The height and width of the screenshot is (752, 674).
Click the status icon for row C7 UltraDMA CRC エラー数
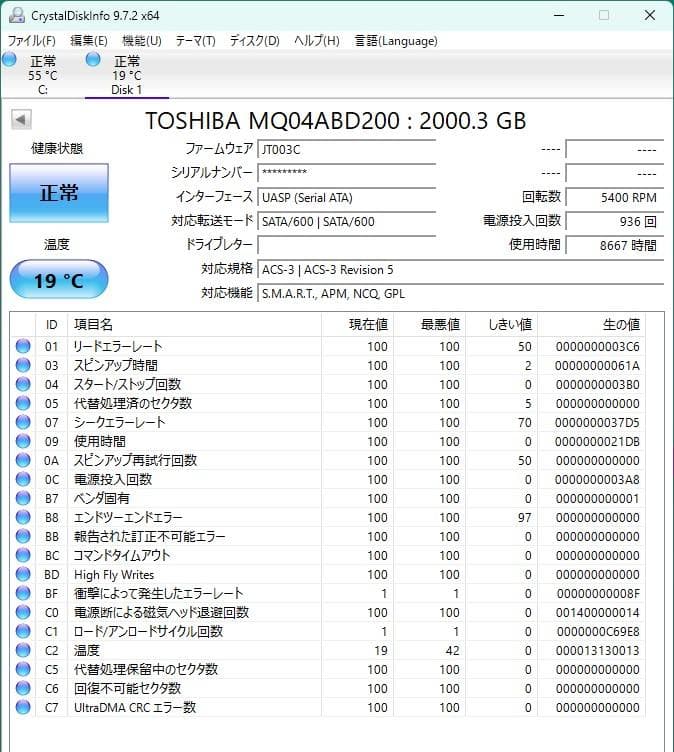pyautogui.click(x=23, y=707)
